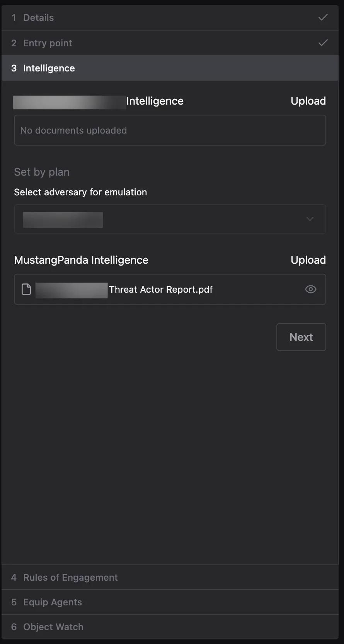The image size is (344, 644).
Task: Open step 2 Entry point section
Action: click(170, 43)
